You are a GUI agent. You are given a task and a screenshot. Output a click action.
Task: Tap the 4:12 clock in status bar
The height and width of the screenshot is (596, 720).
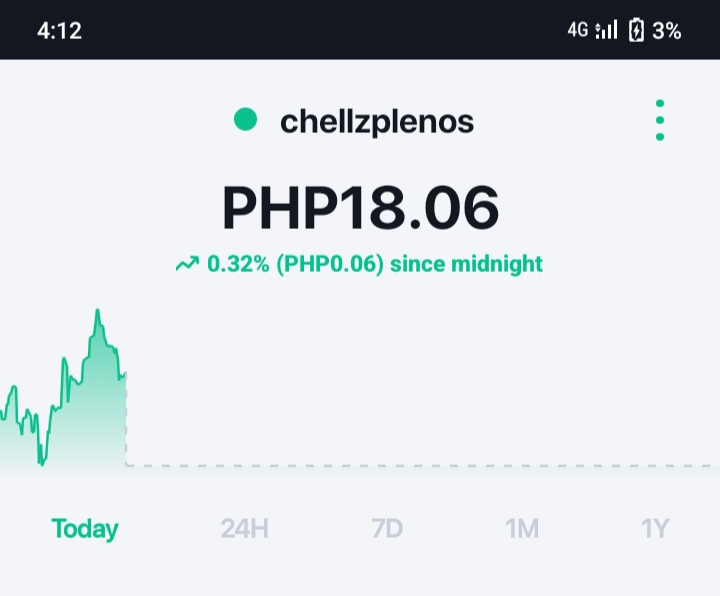point(59,31)
